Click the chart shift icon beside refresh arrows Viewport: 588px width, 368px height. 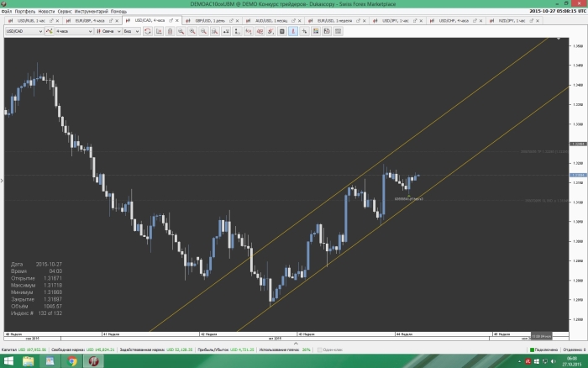tap(159, 32)
